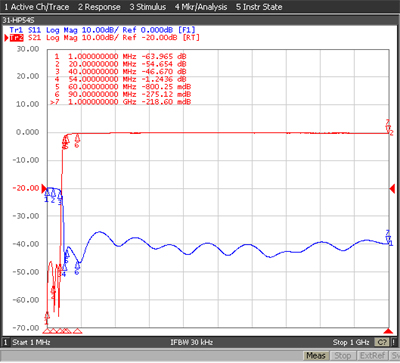This screenshot has height=363, width=400.
Task: Select marker 6 triangle on the blue S11 trace
Action: click(x=77, y=265)
